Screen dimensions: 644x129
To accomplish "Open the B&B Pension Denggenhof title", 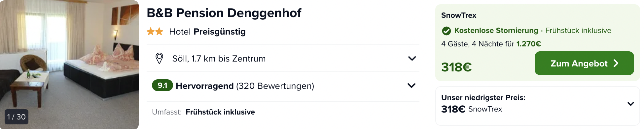I will pyautogui.click(x=224, y=13).
